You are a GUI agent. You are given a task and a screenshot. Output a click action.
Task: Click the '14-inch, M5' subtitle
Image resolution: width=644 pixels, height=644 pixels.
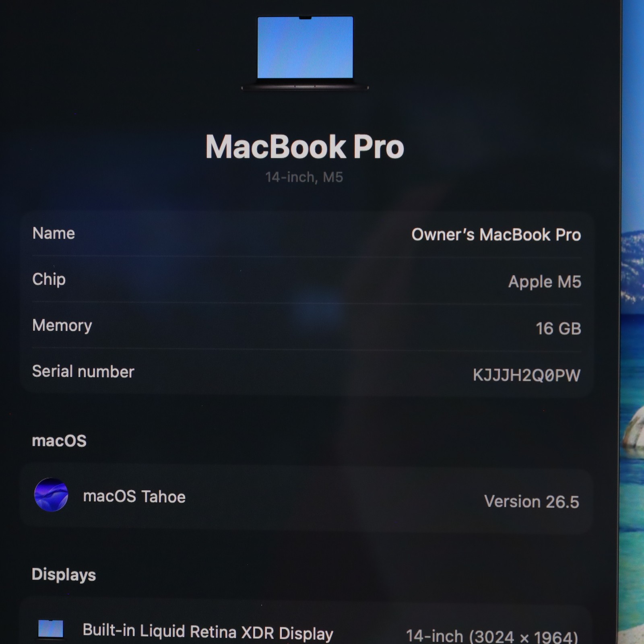(304, 177)
